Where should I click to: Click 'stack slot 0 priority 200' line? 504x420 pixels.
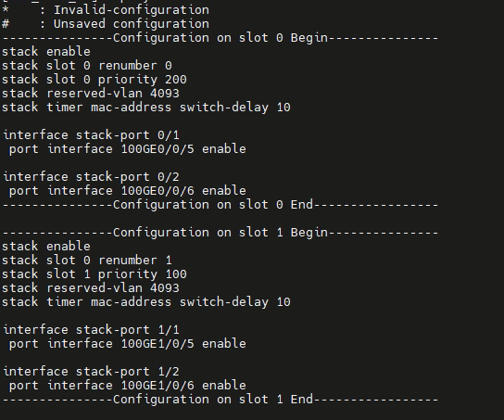point(94,80)
